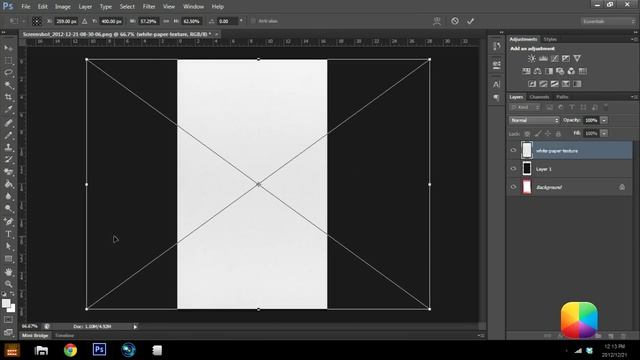Select the Move tool
The width and height of the screenshot is (640, 360).
pyautogui.click(x=8, y=48)
